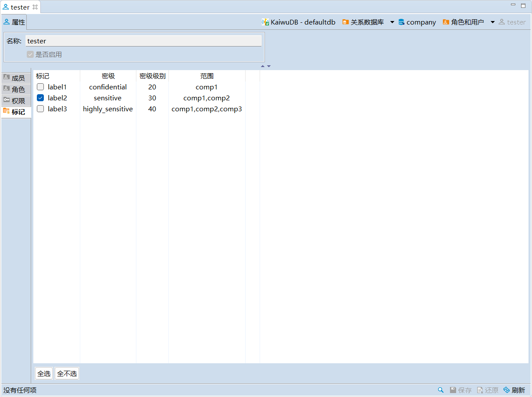The image size is (532, 397).
Task: Tick the label3 checkbox
Action: 40,109
